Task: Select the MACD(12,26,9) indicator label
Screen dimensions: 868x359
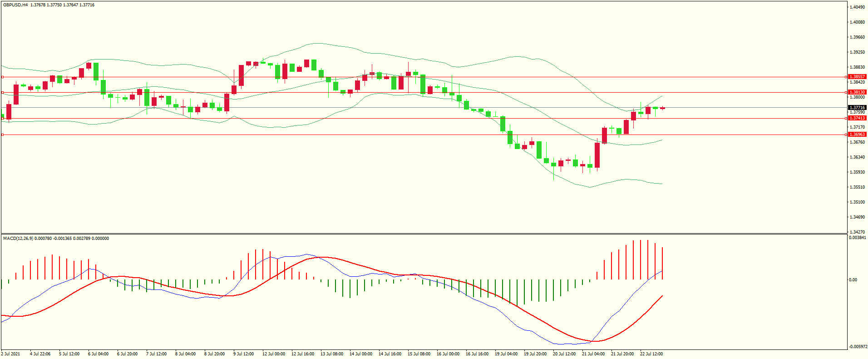Action: [17, 239]
